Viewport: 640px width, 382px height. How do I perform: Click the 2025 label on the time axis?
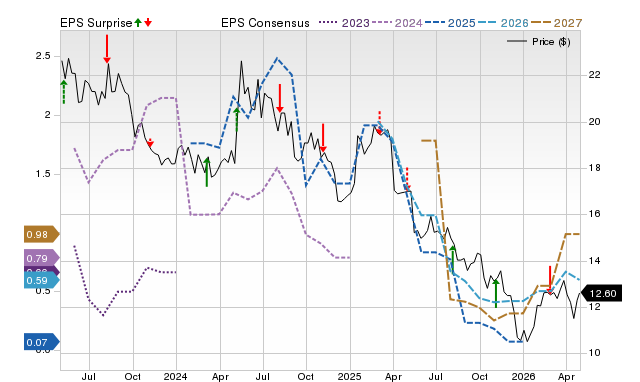pos(349,376)
